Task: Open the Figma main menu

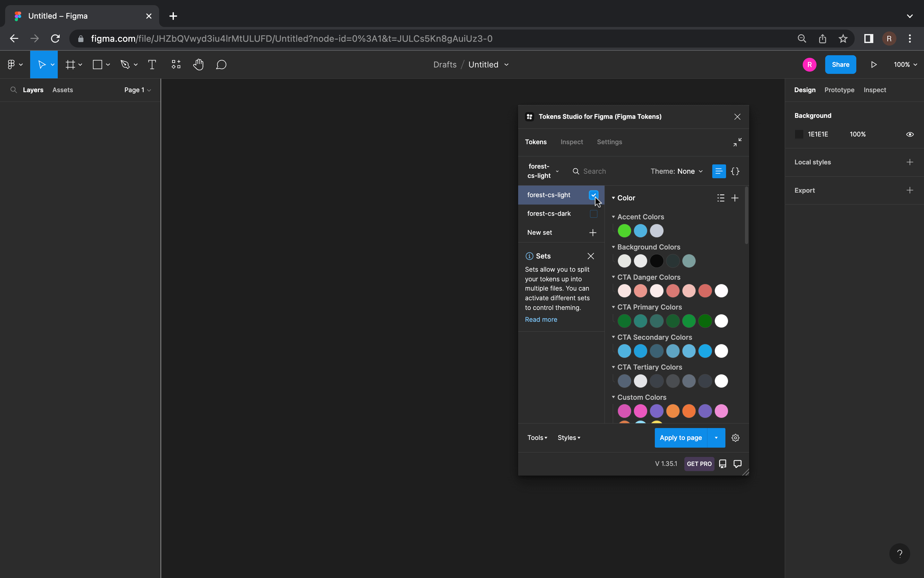Action: pos(15,65)
